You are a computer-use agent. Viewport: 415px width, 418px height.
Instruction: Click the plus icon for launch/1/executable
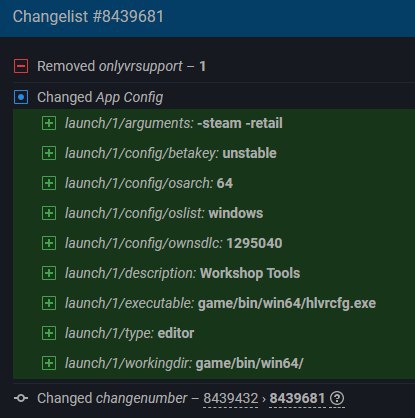(49, 303)
